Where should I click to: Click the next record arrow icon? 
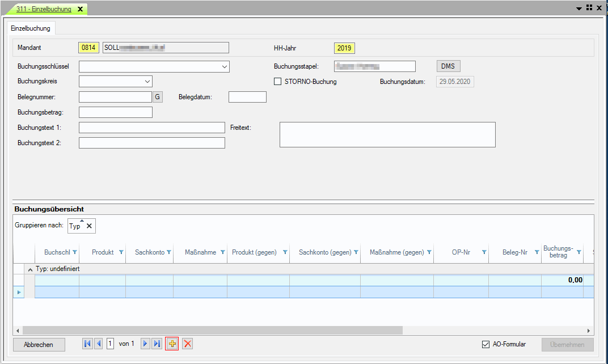coord(145,344)
